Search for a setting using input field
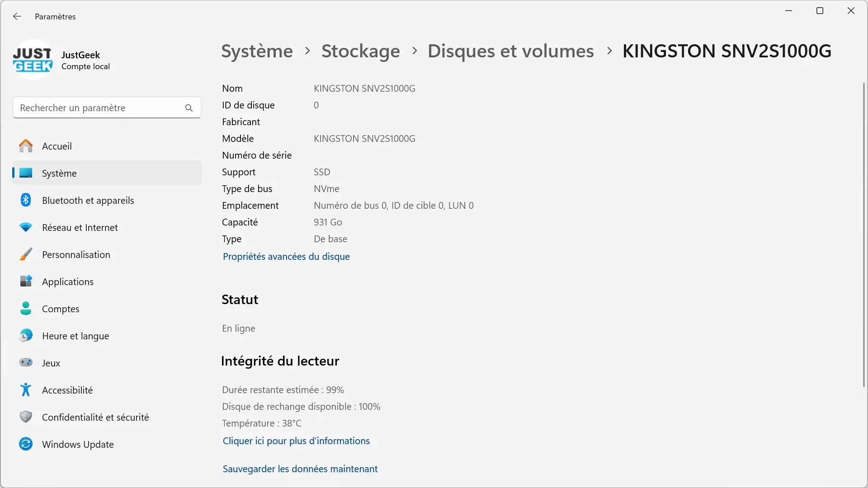This screenshot has height=488, width=868. pyautogui.click(x=107, y=107)
